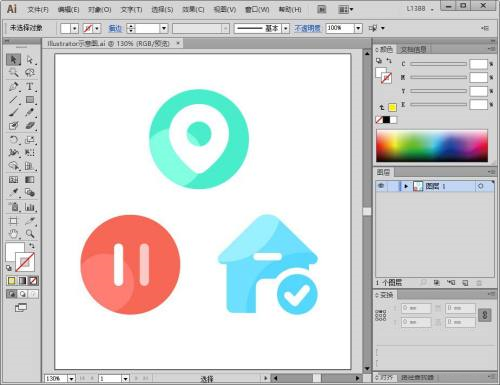
Task: Select the Slice tool
Action: pyautogui.click(x=30, y=221)
